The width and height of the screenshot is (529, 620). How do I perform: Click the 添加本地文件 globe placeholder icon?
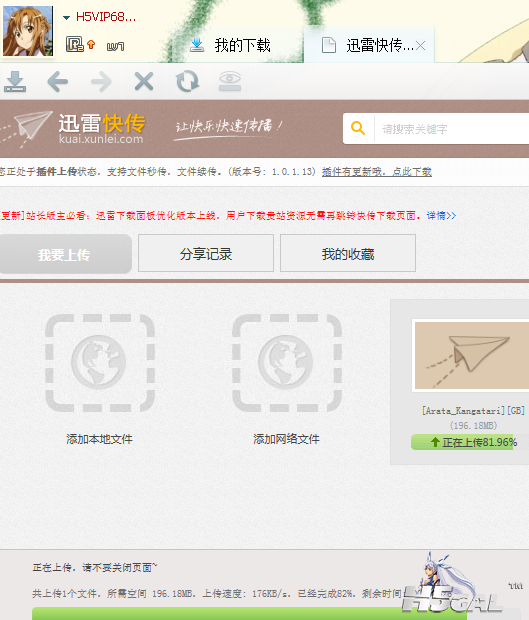(100, 363)
